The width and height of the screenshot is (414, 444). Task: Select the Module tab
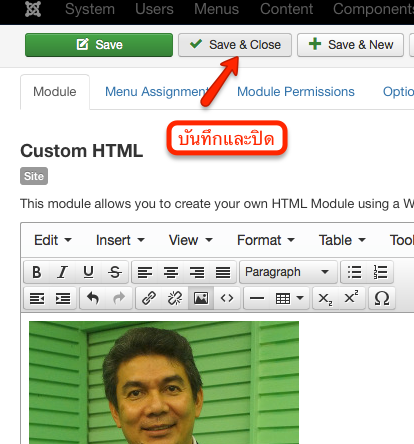[x=55, y=92]
